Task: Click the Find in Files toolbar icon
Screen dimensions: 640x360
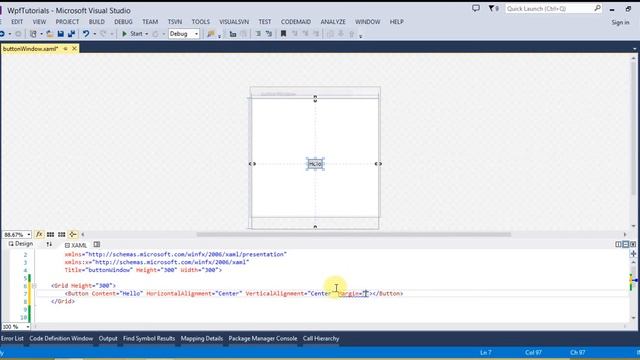Action: [x=211, y=34]
